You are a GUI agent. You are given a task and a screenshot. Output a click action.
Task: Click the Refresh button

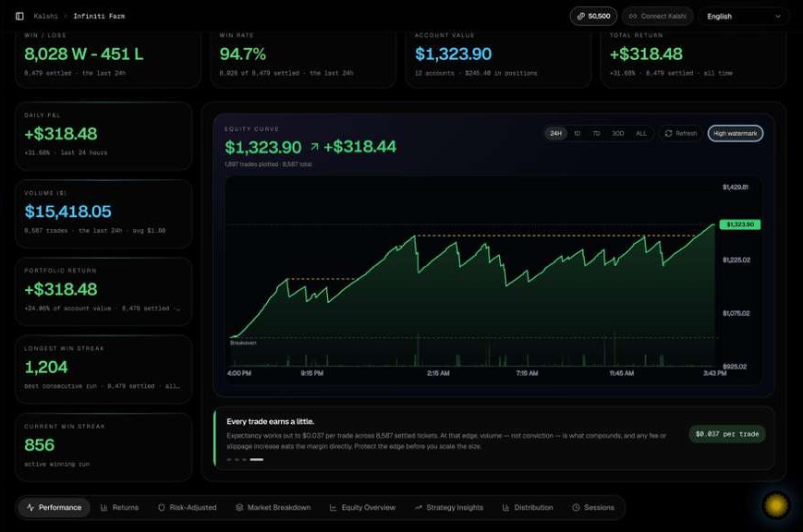click(681, 134)
